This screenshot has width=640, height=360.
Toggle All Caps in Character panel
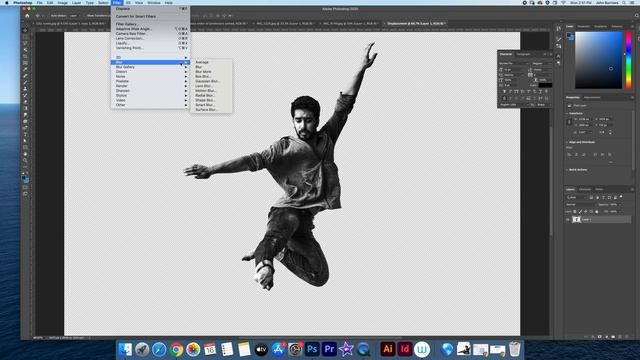pos(516,91)
